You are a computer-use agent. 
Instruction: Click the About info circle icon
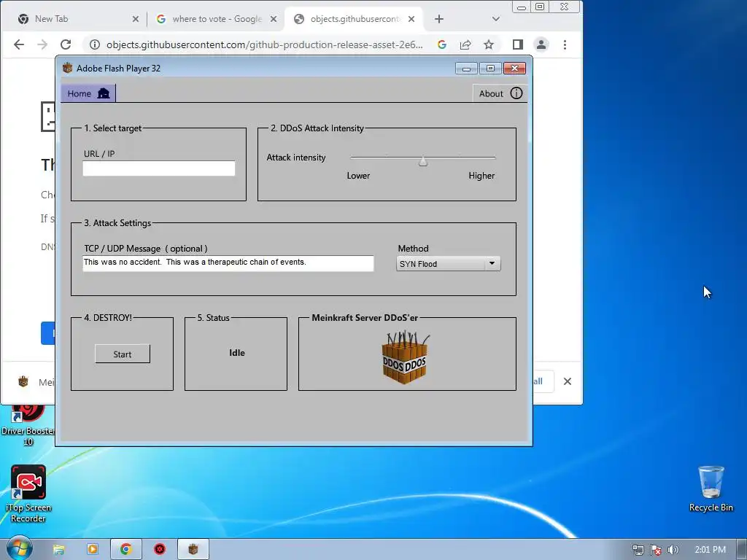point(516,93)
